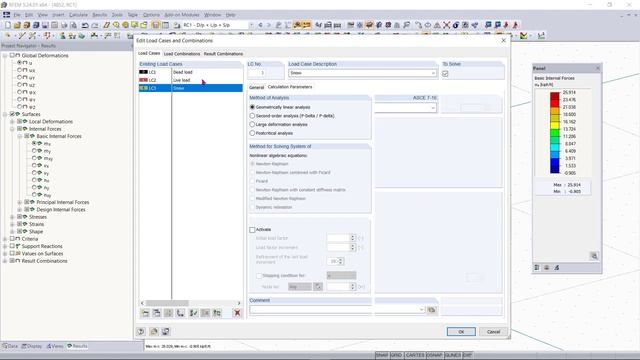
Task: Toggle the GRID status bar button
Action: click(x=397, y=356)
